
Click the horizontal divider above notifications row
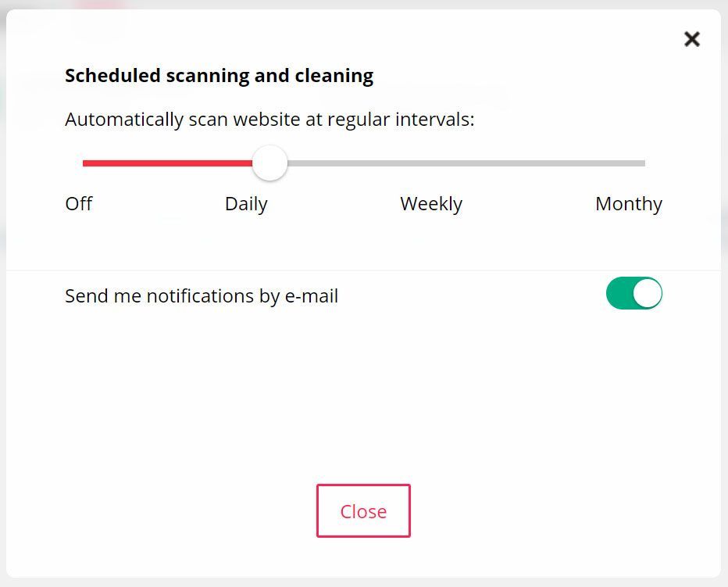point(363,270)
